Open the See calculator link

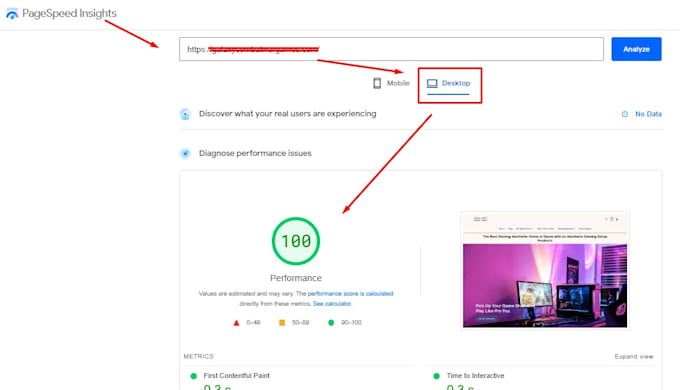tap(332, 304)
